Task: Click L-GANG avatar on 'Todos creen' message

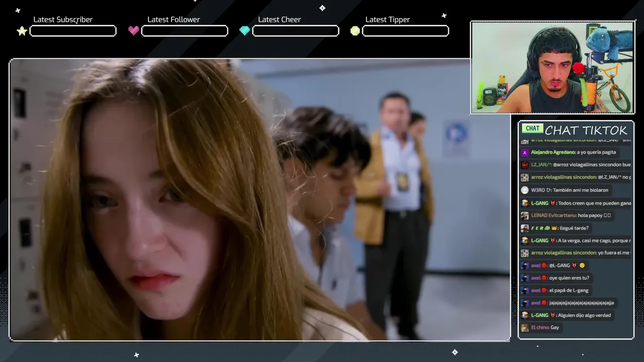Action: coord(525,203)
